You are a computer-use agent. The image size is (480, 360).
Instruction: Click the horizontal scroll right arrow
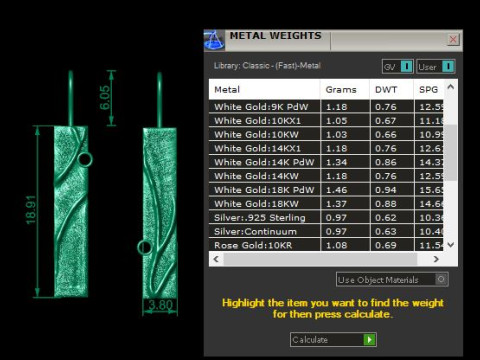tap(436, 259)
